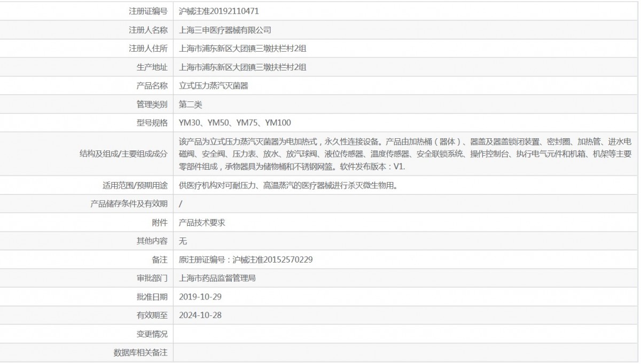Select the remark 原注册证编号：沪械注准20152570229

[x=246, y=260]
